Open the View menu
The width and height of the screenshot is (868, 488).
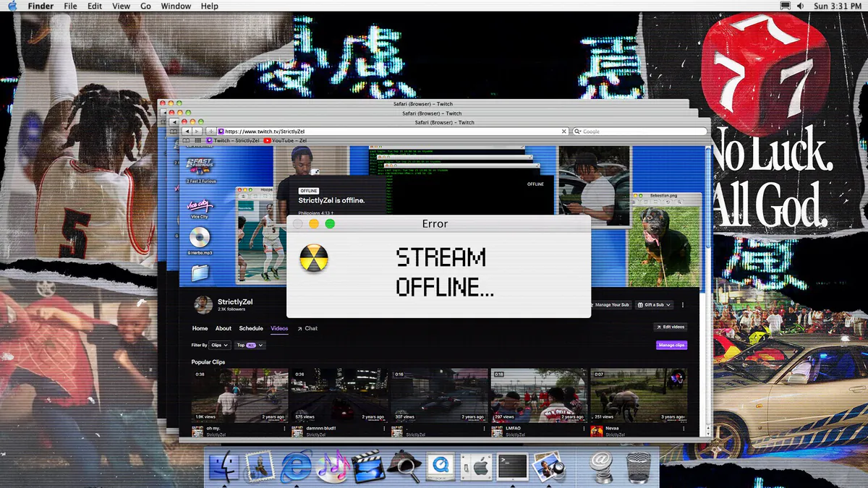[x=122, y=6]
